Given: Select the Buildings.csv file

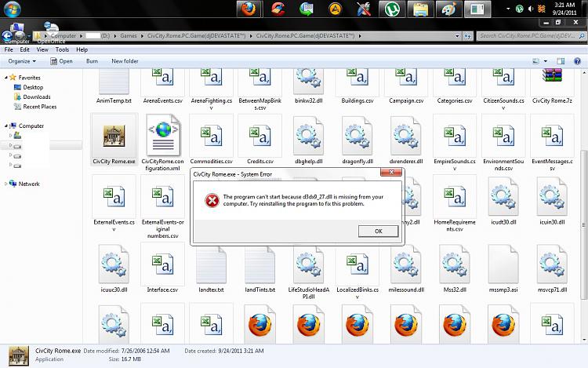Looking at the screenshot, I should click(358, 86).
